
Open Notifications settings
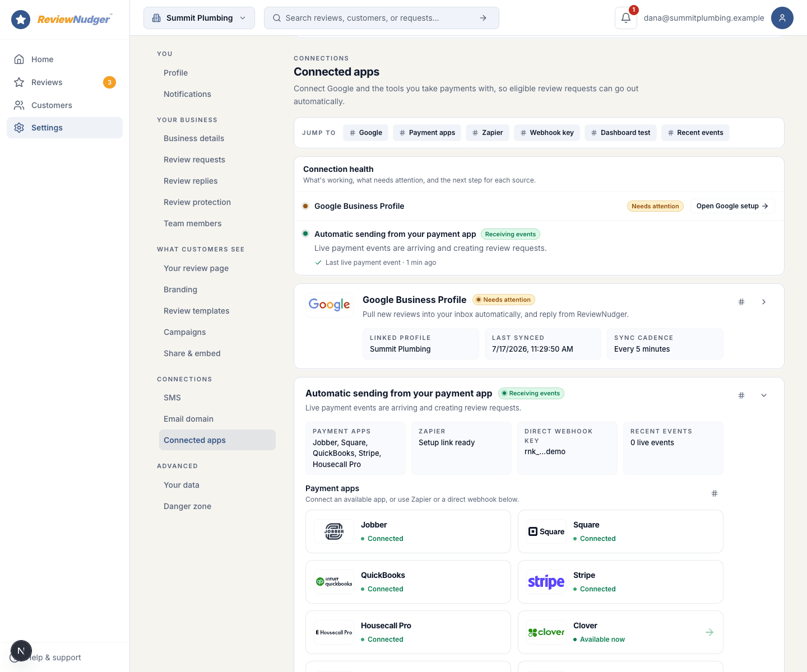(x=217, y=94)
